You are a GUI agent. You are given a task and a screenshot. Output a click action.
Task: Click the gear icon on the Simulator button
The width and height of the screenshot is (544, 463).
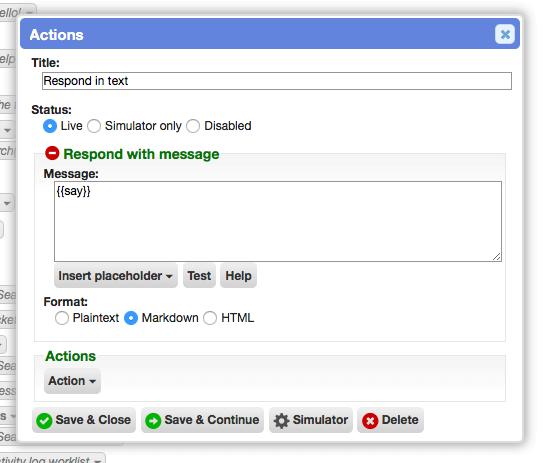coord(281,421)
